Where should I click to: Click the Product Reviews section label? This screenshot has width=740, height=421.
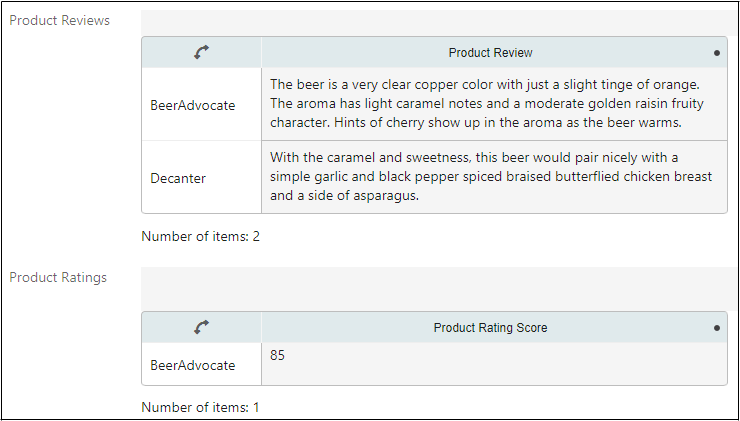59,21
